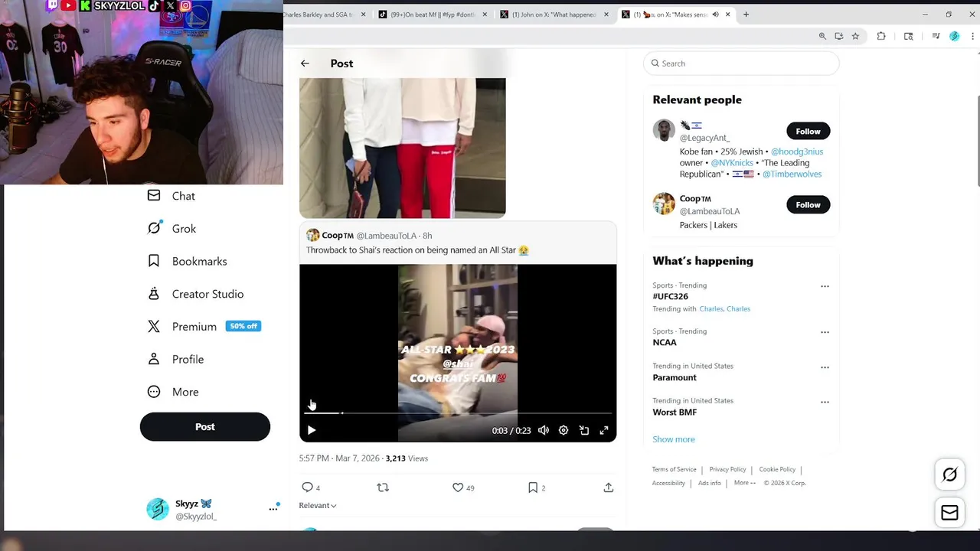Open the top image of two people
The width and height of the screenshot is (980, 551).
[402, 148]
